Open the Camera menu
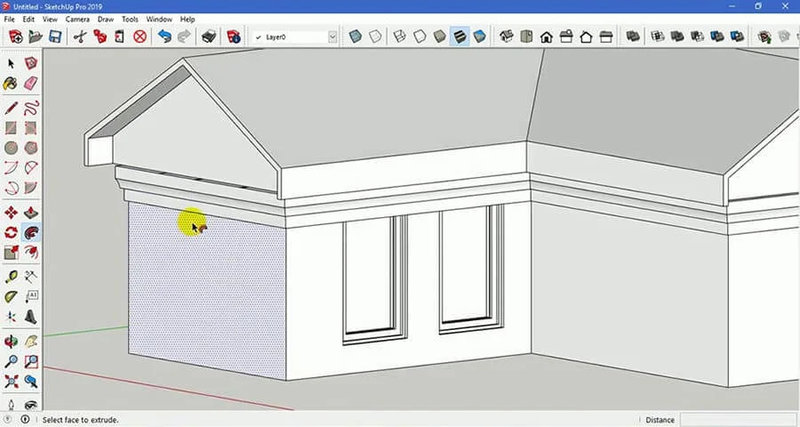This screenshot has height=427, width=800. click(x=77, y=19)
